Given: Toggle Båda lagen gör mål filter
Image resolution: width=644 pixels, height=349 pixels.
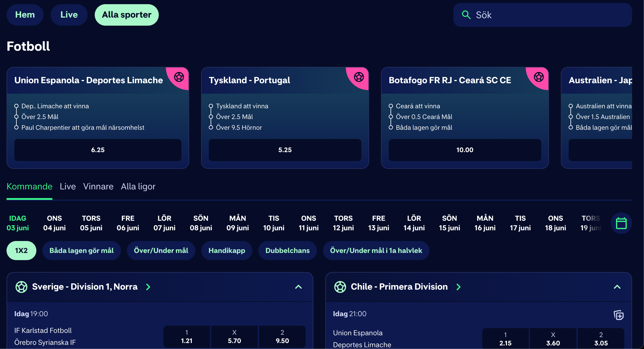Looking at the screenshot, I should point(82,251).
